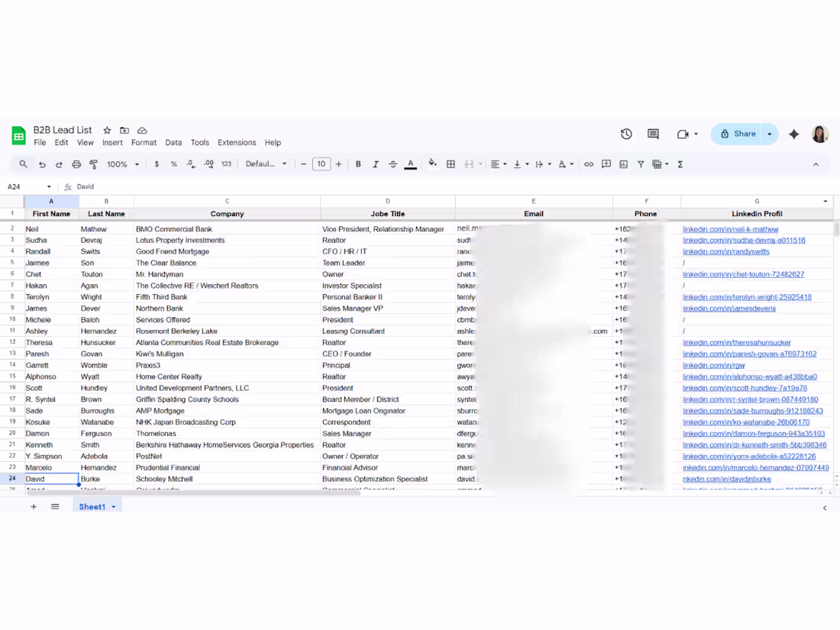Open the Edit menu
Viewport: 840px width, 630px height.
(x=62, y=143)
